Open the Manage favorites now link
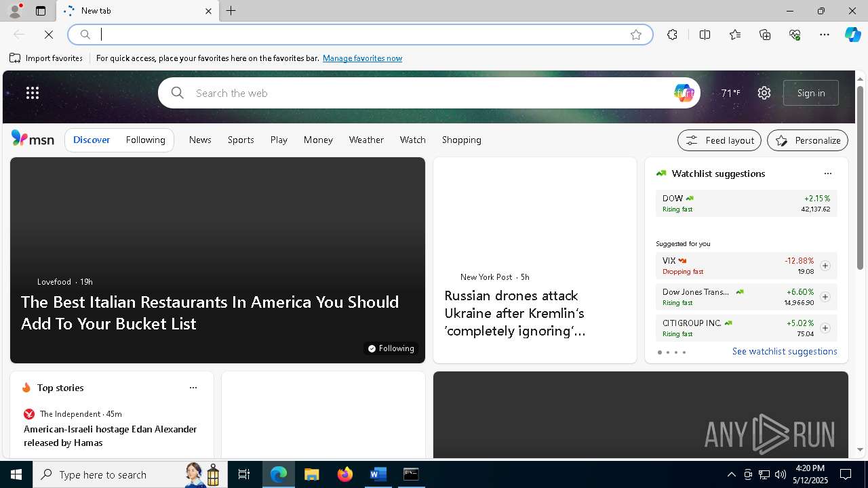The image size is (868, 488). 362,58
